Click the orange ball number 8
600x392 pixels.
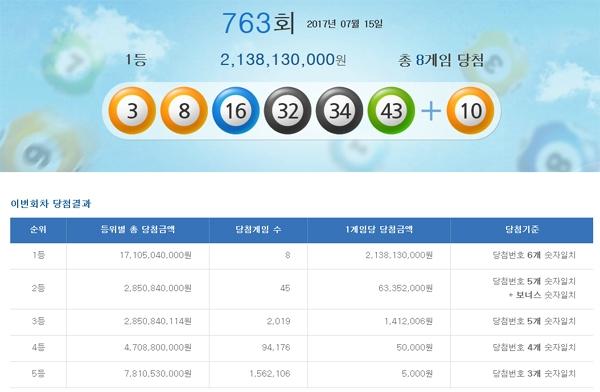184,111
